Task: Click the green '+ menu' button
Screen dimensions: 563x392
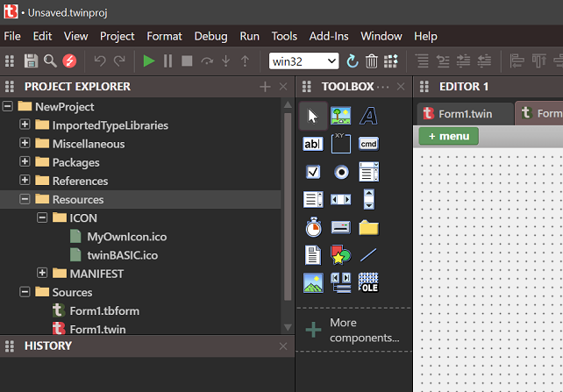Action: coord(448,136)
